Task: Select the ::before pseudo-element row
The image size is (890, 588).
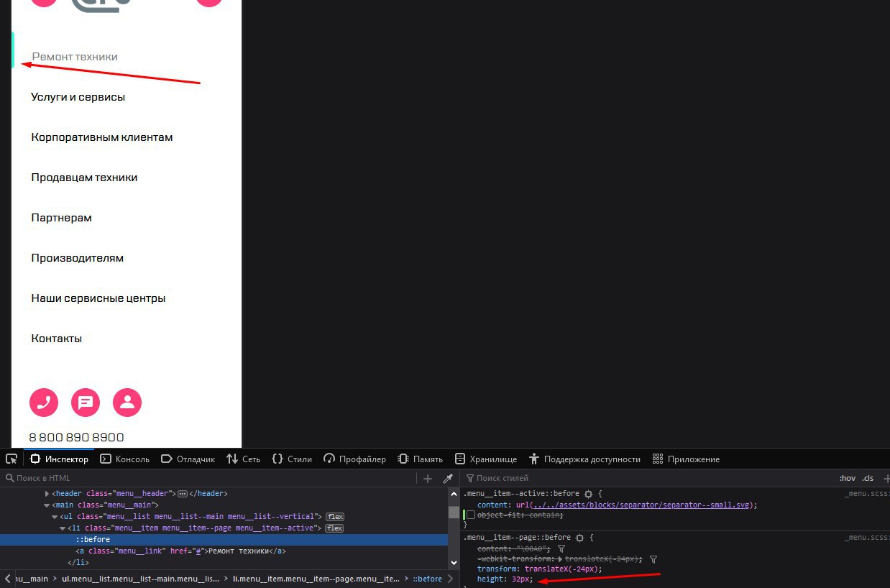Action: tap(224, 540)
